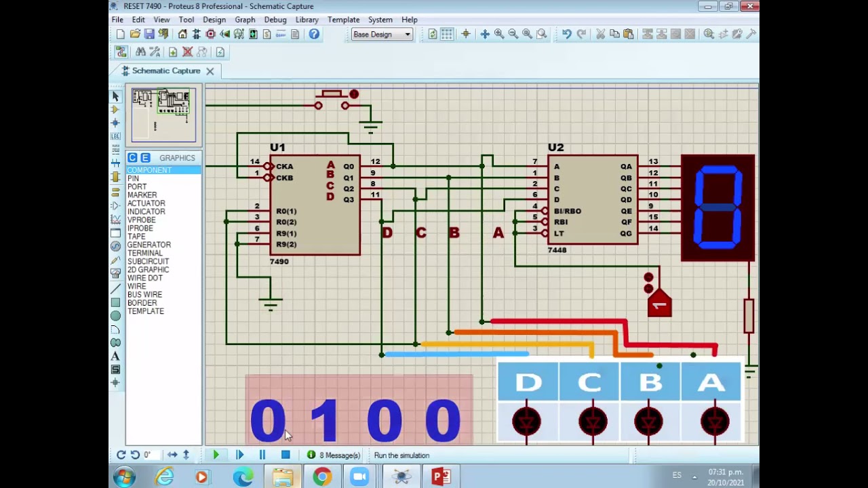Select TEMPLATE in the graphics list
The width and height of the screenshot is (868, 488).
tap(146, 311)
